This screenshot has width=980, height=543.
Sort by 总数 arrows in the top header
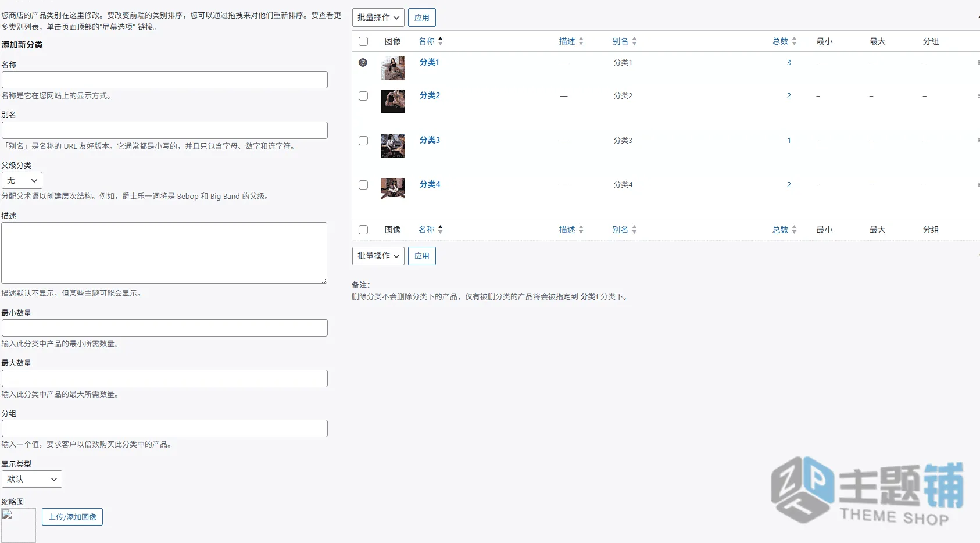click(794, 41)
